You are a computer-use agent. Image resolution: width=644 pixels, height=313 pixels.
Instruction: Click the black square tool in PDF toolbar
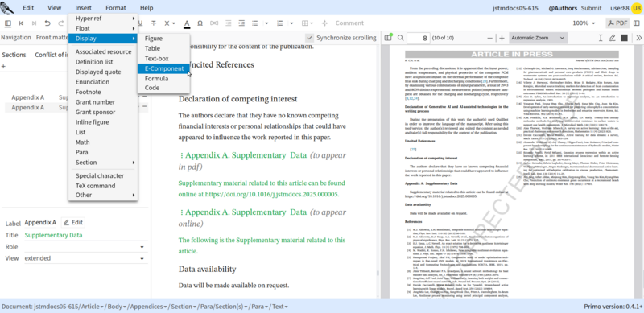click(x=625, y=38)
